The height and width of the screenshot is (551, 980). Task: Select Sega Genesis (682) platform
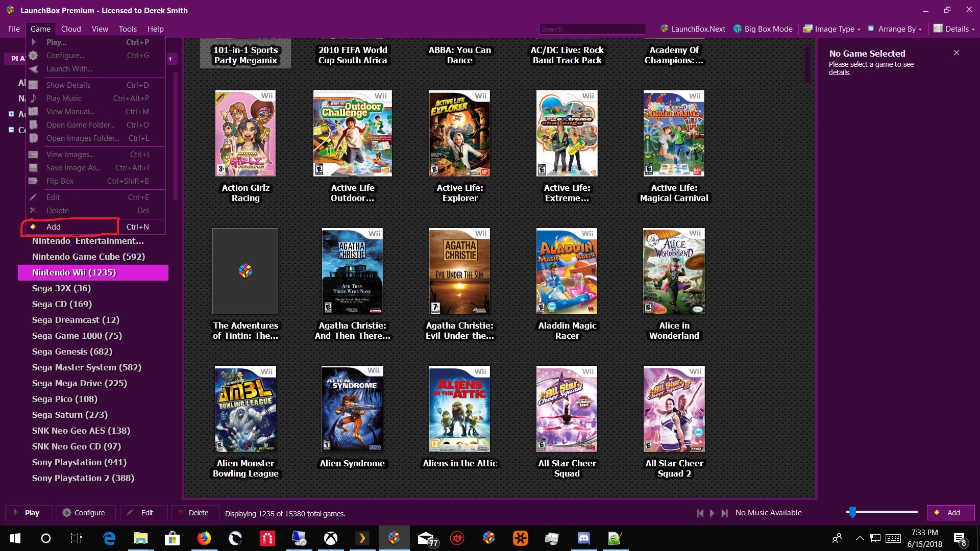coord(72,352)
